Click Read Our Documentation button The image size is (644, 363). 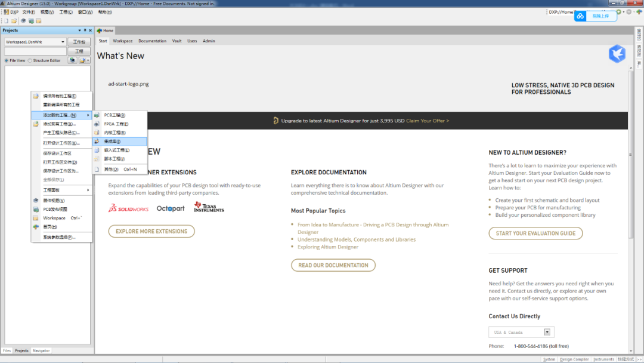pos(333,265)
